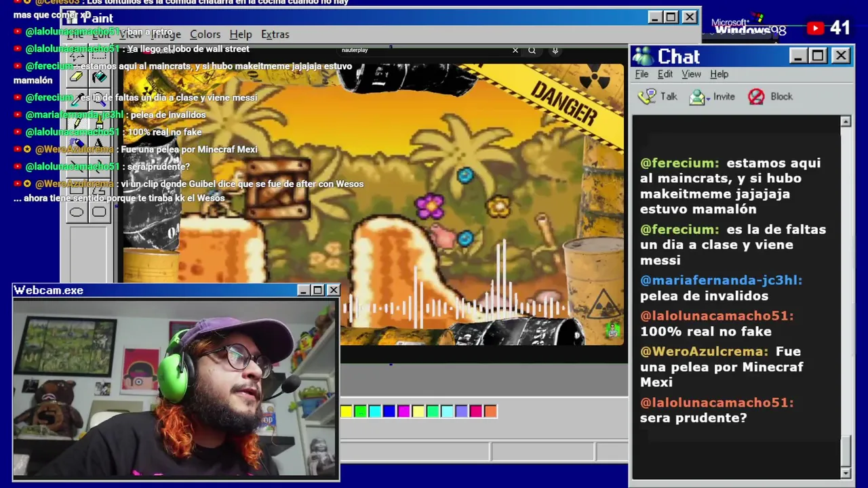Close the Webcam.exe window
This screenshot has width=868, height=488.
(333, 290)
